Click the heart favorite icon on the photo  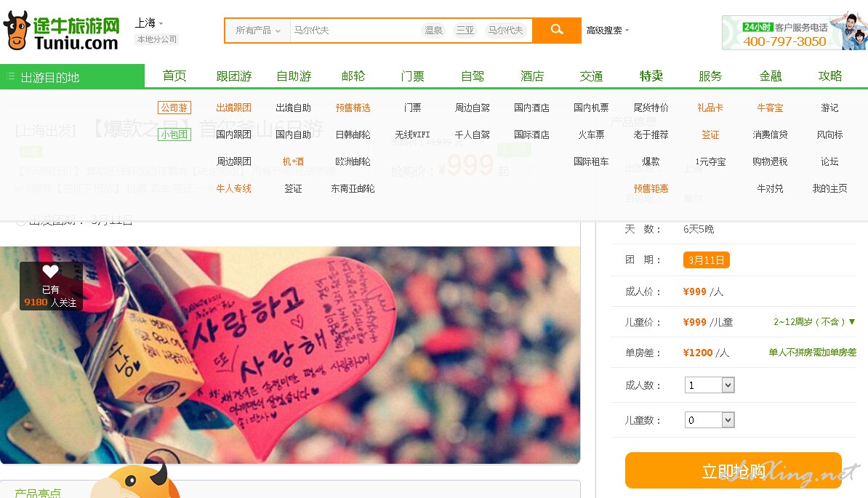(x=50, y=271)
